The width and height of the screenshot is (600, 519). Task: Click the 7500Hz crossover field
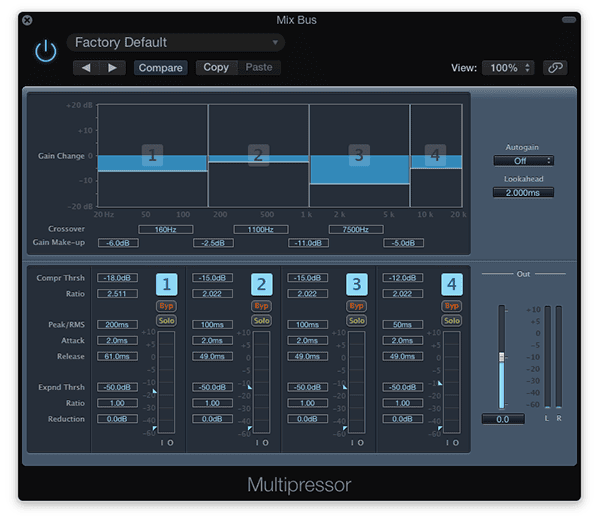click(x=356, y=229)
